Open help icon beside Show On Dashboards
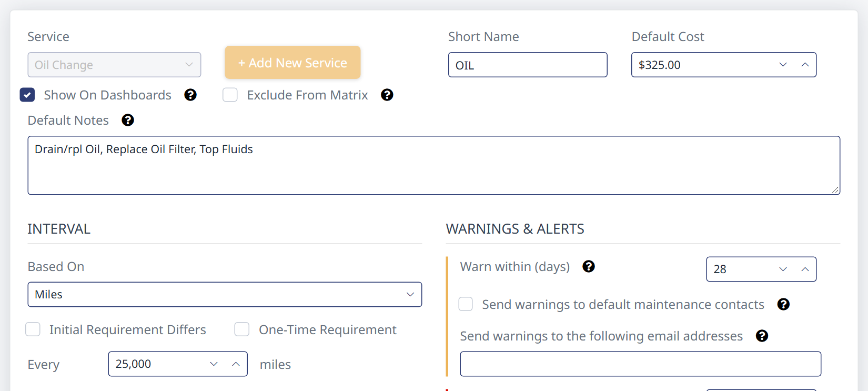Viewport: 868px width, 391px height. pyautogui.click(x=190, y=95)
